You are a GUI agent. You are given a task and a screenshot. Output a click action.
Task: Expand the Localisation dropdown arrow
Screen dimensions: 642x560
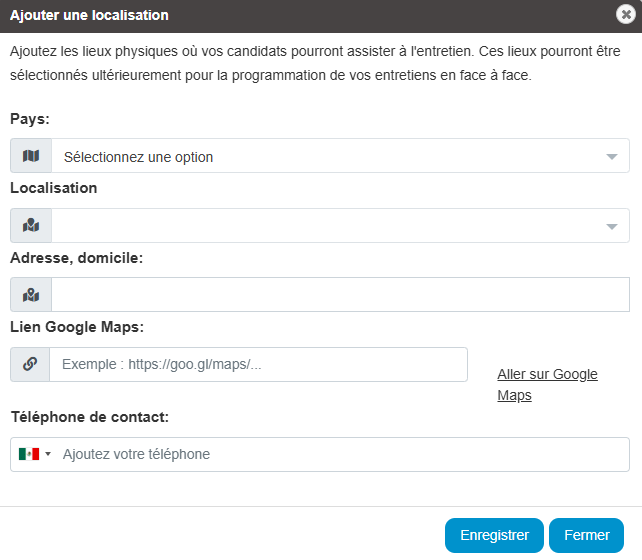612,226
